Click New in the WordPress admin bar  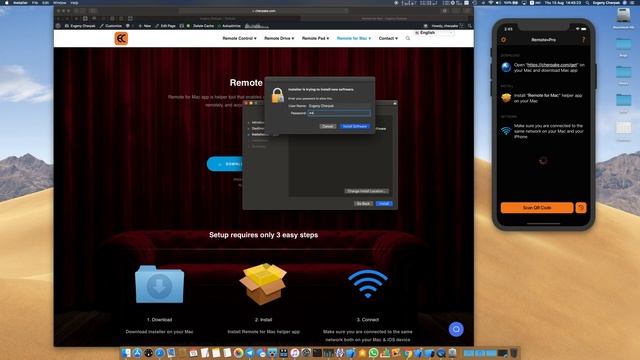pyautogui.click(x=144, y=26)
